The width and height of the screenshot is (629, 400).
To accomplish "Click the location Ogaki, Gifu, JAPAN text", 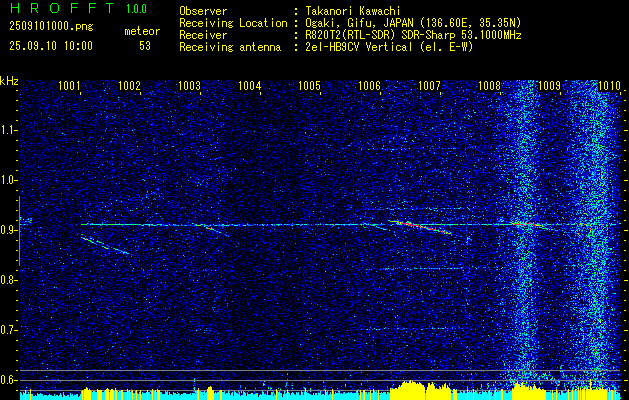I will (412, 23).
